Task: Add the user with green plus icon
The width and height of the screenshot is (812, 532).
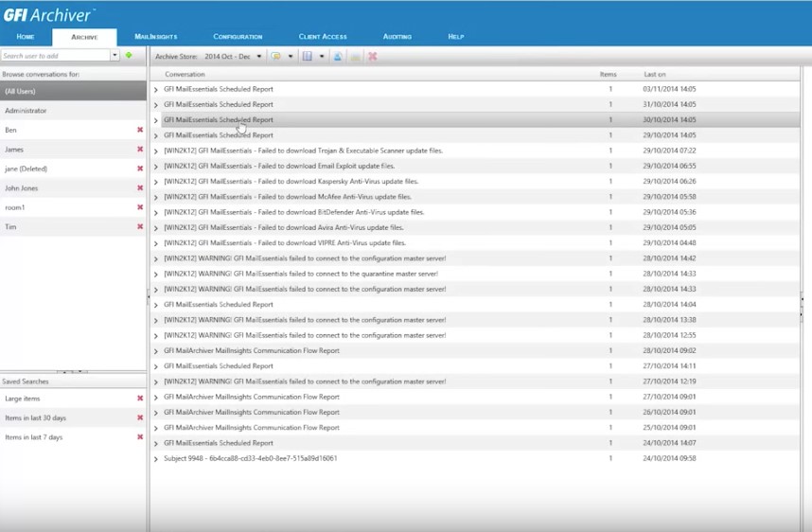Action: (x=129, y=55)
